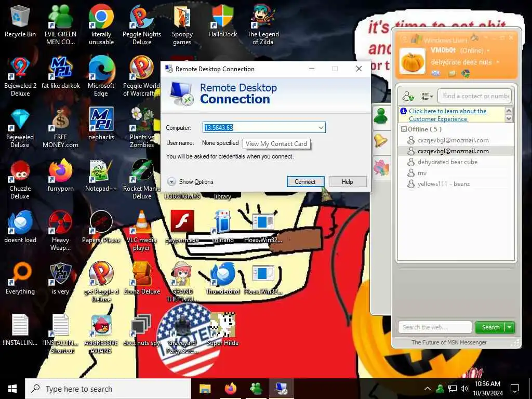Select The Legend of Zilda icon

pyautogui.click(x=263, y=25)
